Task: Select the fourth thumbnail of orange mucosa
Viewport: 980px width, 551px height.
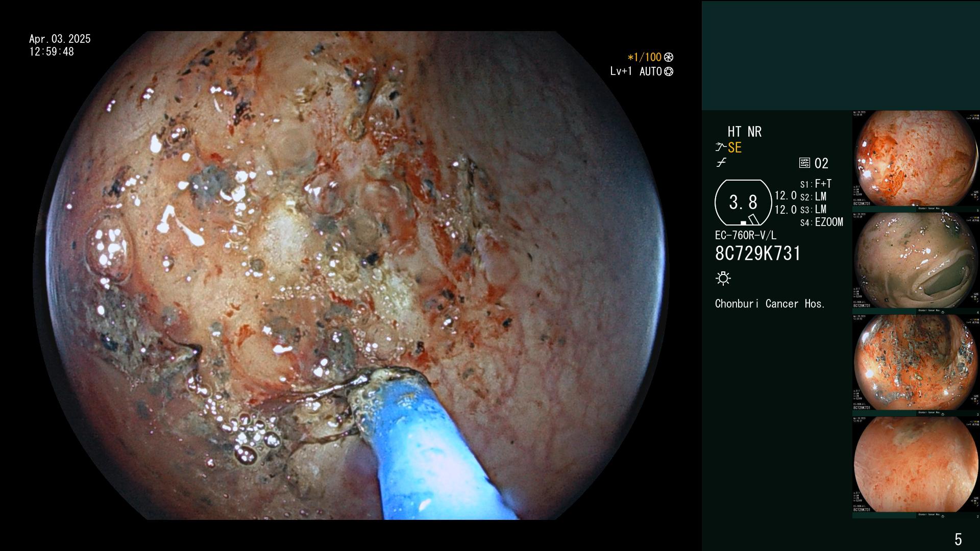Action: pos(916,465)
